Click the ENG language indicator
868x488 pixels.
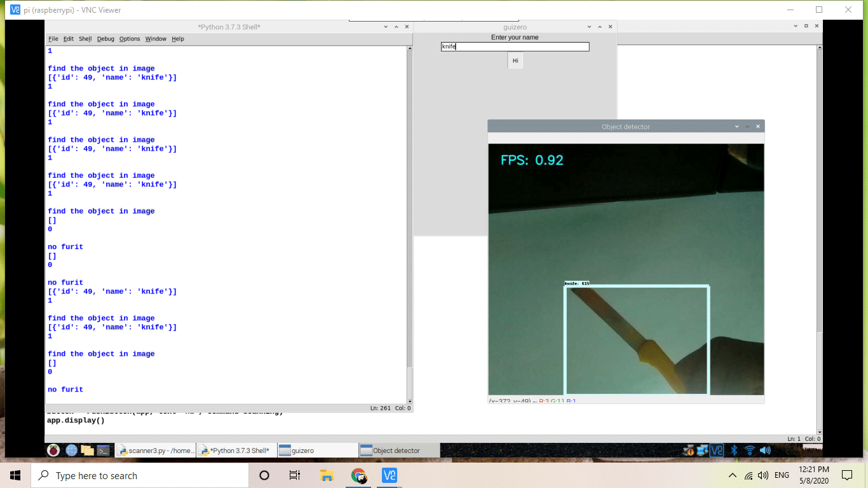782,475
